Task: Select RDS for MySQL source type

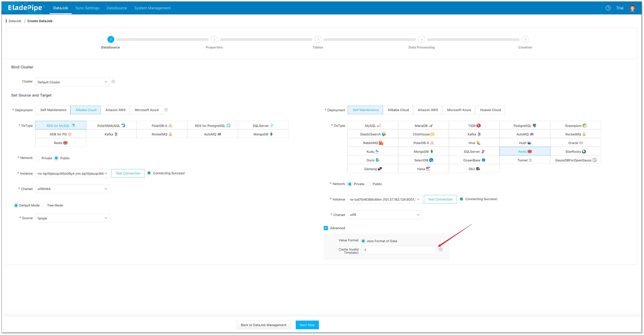Action: point(61,126)
